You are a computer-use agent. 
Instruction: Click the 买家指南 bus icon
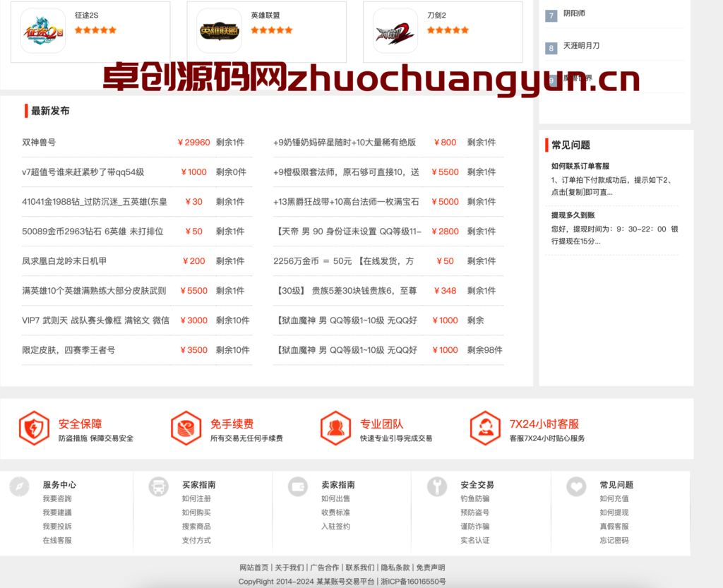coord(159,486)
